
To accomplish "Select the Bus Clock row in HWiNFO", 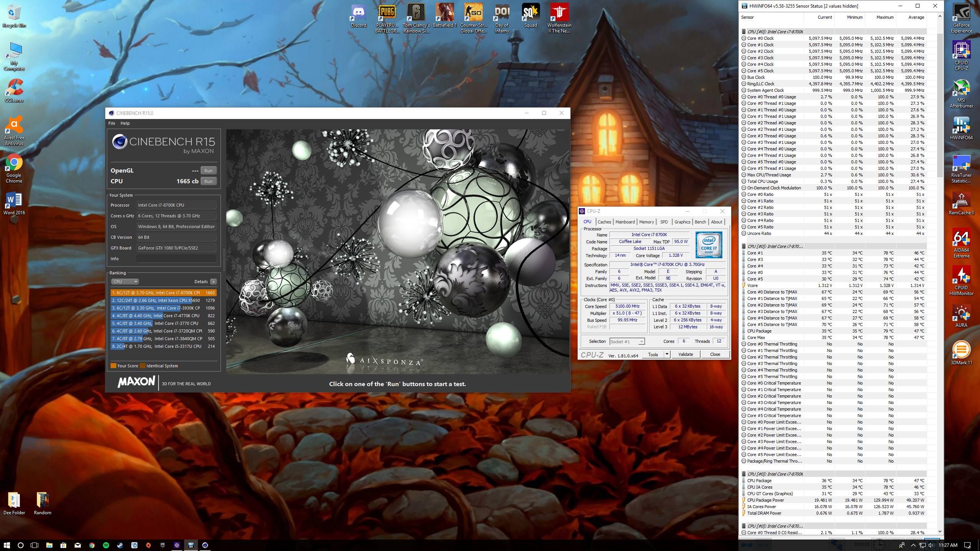I will (834, 77).
